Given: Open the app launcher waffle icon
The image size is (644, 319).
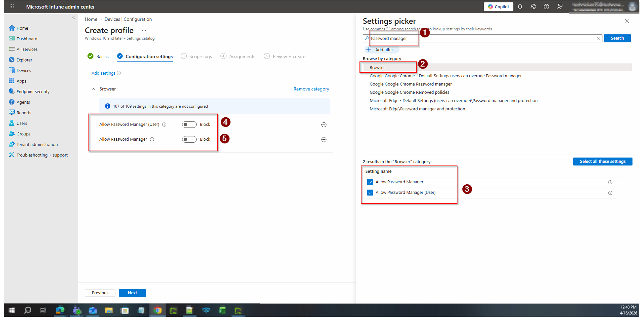Looking at the screenshot, I should click(12, 7).
